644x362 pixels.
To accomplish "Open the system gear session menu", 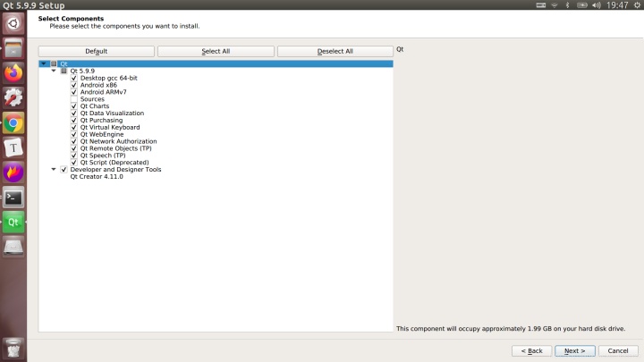I will click(x=637, y=5).
